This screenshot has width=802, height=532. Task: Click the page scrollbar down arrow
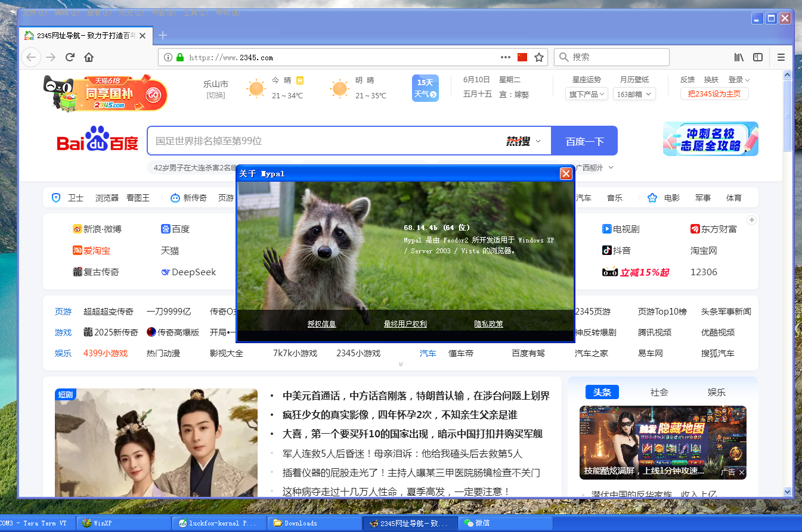787,492
